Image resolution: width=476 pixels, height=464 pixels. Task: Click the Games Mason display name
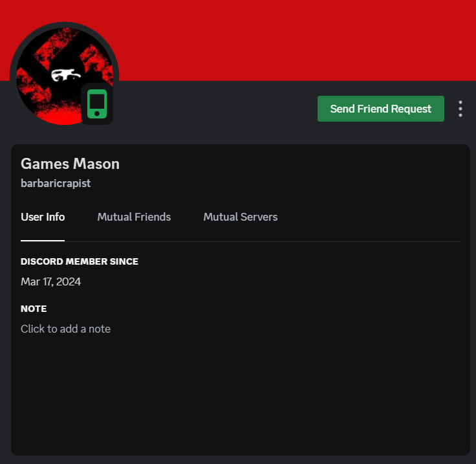pos(70,164)
